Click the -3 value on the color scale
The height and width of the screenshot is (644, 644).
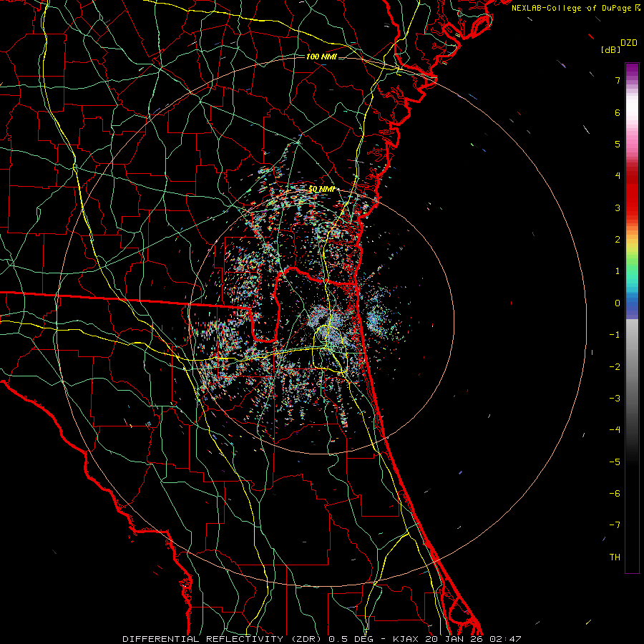click(615, 399)
